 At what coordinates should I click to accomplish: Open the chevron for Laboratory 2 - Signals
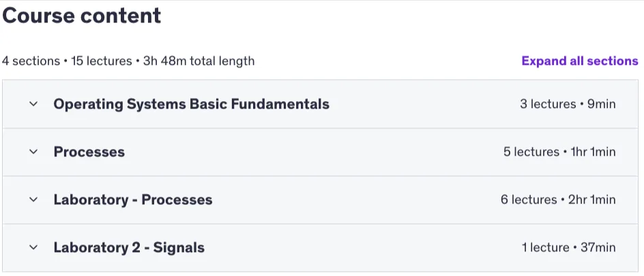(x=33, y=247)
